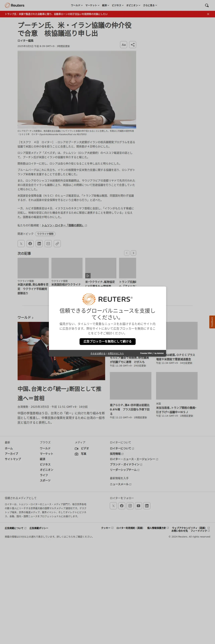Follow Reuters on Facebook in footer
This screenshot has height=644, width=215.
click(122, 506)
